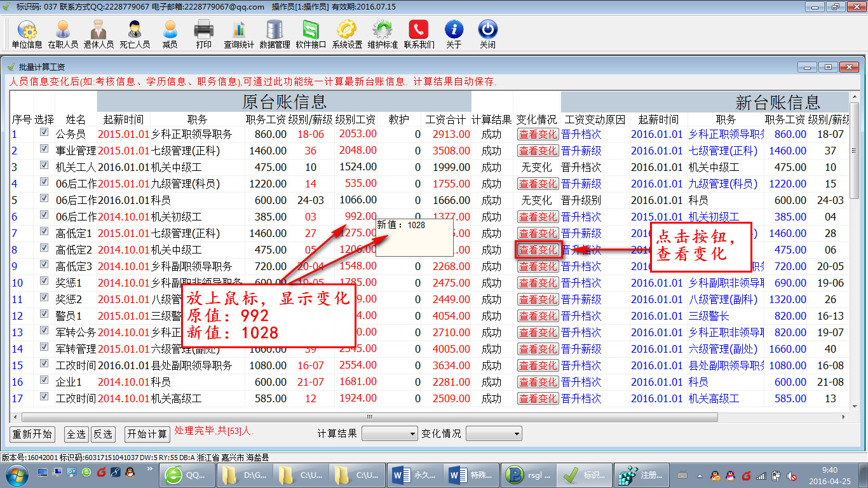The image size is (868, 488).
Task: Open 查询统计 statistics icon
Action: coord(238,34)
